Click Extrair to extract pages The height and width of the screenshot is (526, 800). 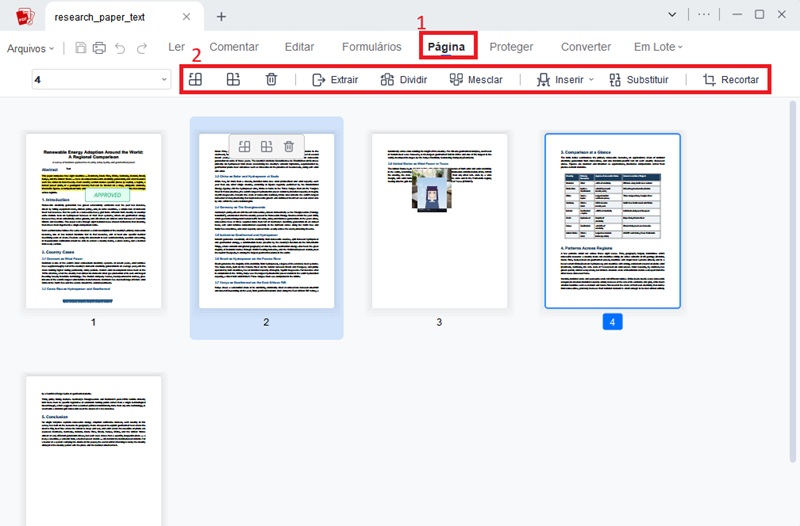tap(335, 80)
